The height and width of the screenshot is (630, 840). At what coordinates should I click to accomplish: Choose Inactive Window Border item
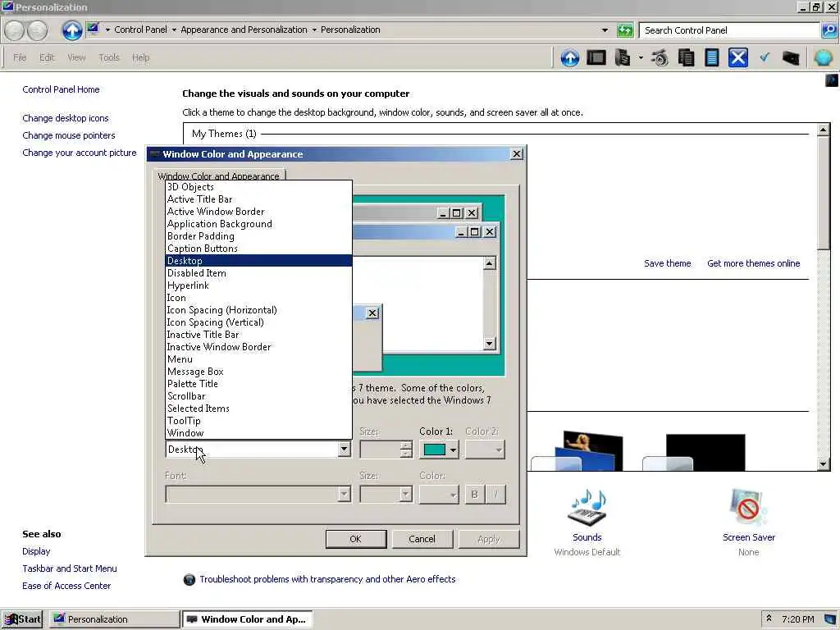point(258,347)
